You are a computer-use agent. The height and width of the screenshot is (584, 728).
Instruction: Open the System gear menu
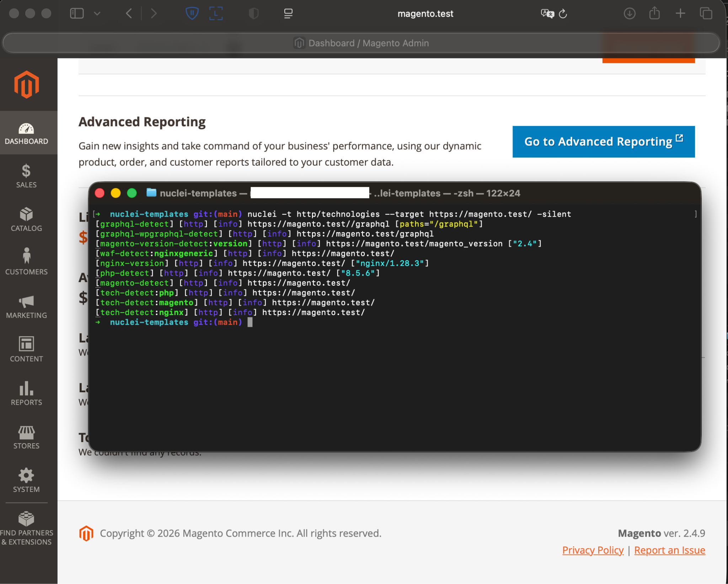[27, 481]
